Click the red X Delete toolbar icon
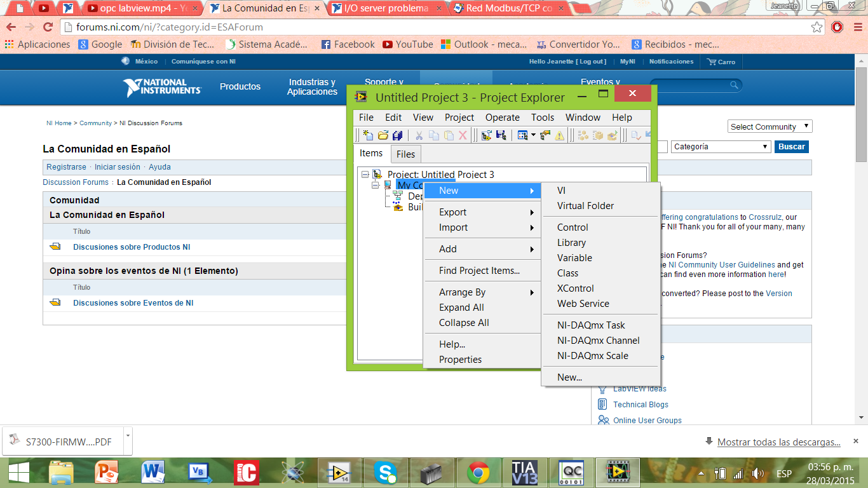The image size is (868, 488). point(463,135)
